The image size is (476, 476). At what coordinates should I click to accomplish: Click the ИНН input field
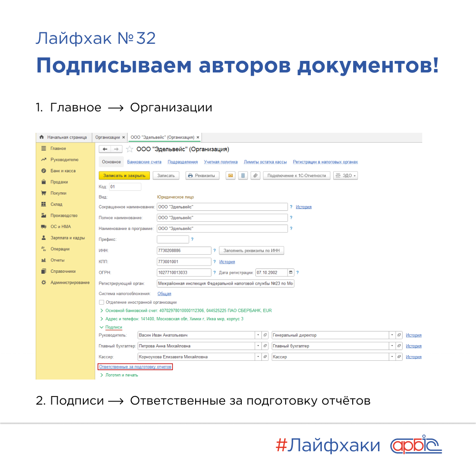click(x=184, y=250)
